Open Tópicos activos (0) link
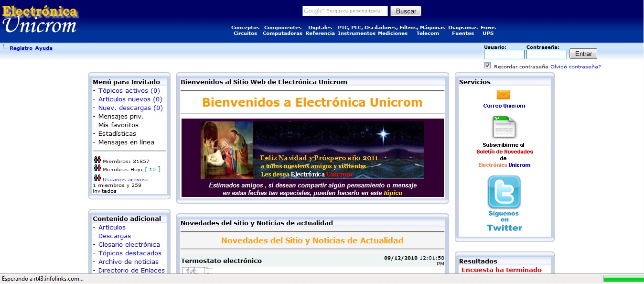 (x=129, y=91)
